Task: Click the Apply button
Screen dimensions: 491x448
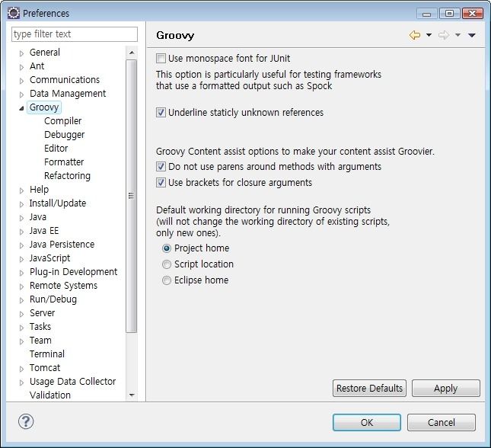Action: click(446, 388)
